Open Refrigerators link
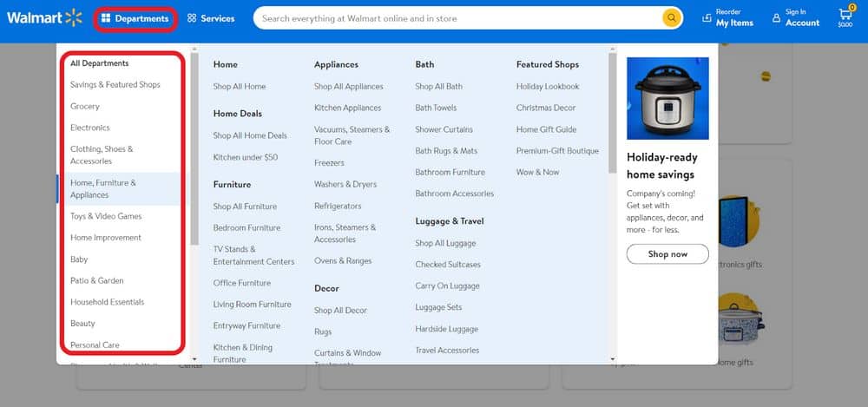 pos(338,206)
